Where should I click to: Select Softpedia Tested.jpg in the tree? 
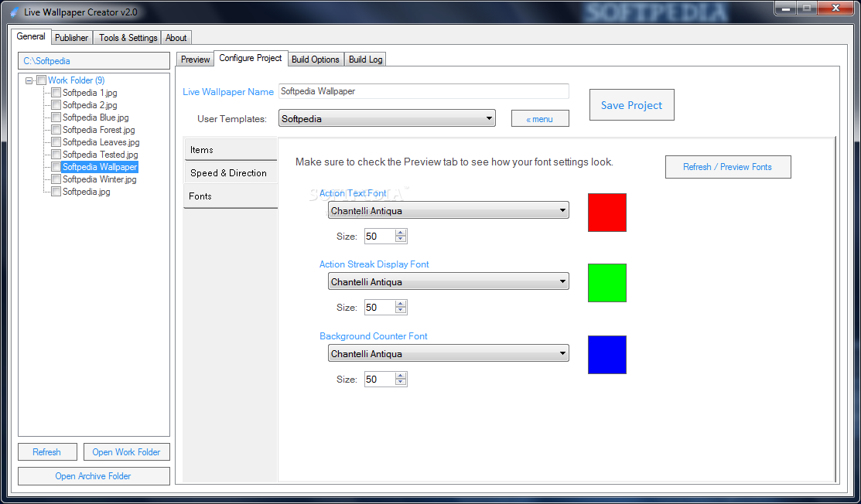pos(101,155)
